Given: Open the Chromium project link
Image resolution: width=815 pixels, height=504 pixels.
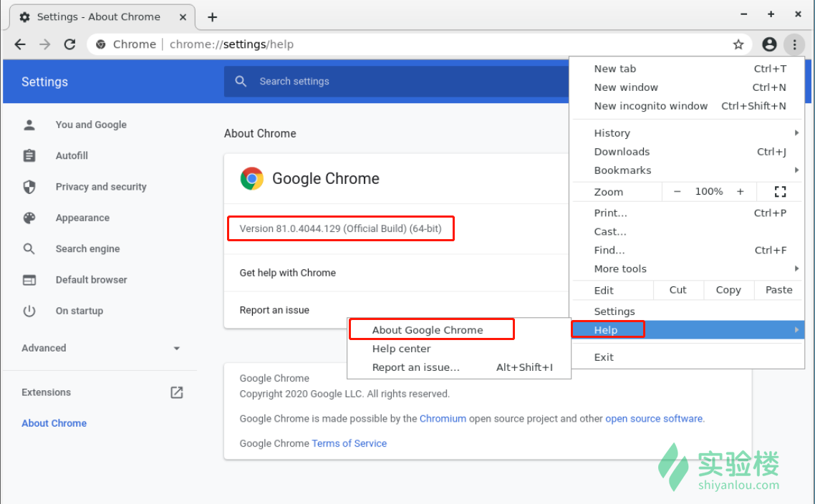Looking at the screenshot, I should (443, 419).
